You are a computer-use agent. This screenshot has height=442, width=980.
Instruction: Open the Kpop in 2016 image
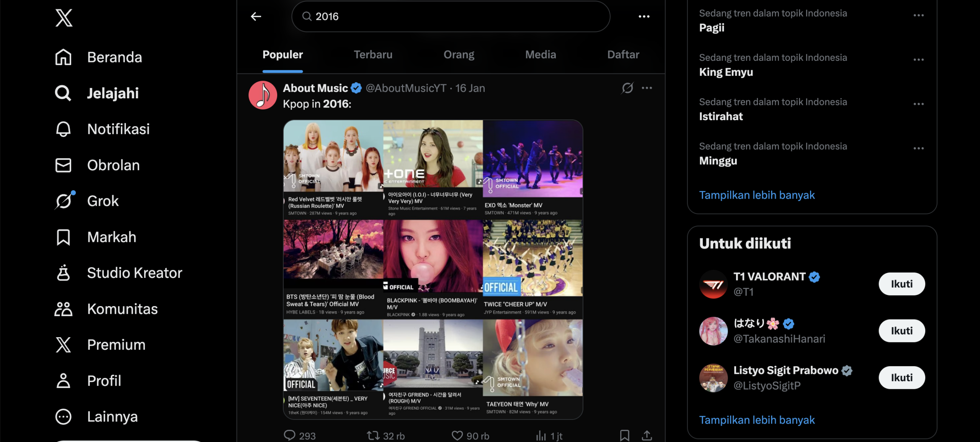pyautogui.click(x=433, y=270)
